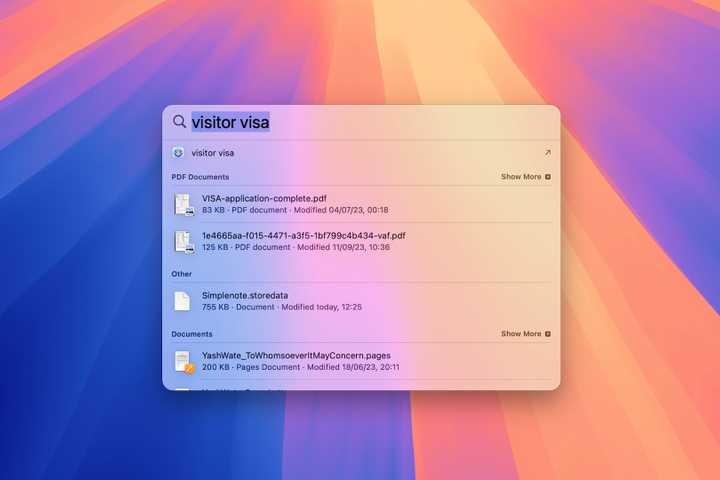This screenshot has height=480, width=720.
Task: Click the Spotlight magnifying glass icon
Action: [x=179, y=122]
